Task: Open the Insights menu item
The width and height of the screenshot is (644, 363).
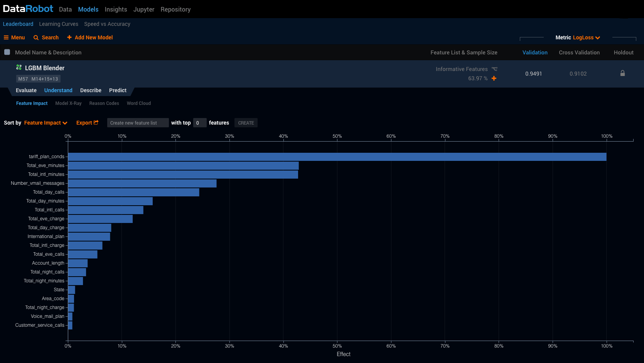Action: point(116,9)
